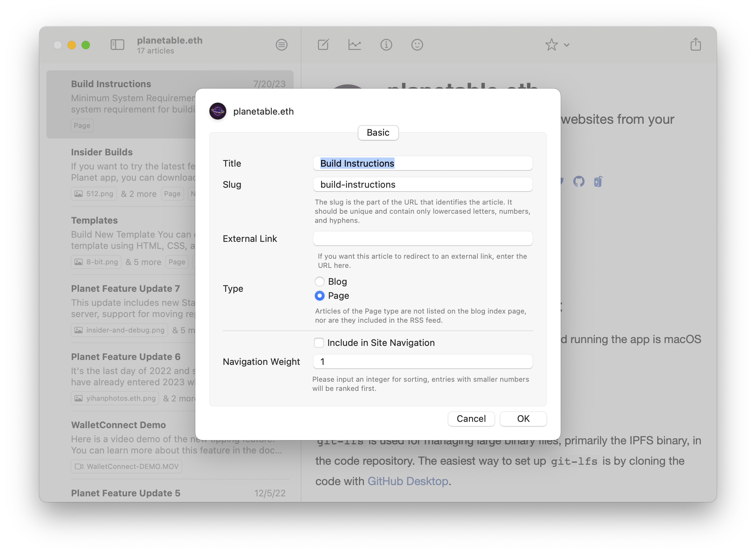Compose a new article with the pencil icon
This screenshot has width=756, height=554.
point(323,45)
